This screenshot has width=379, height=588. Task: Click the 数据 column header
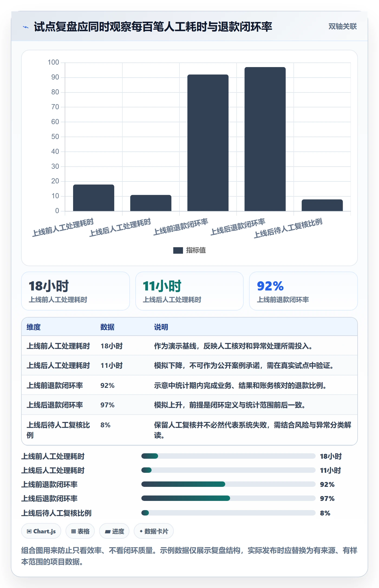click(x=107, y=327)
